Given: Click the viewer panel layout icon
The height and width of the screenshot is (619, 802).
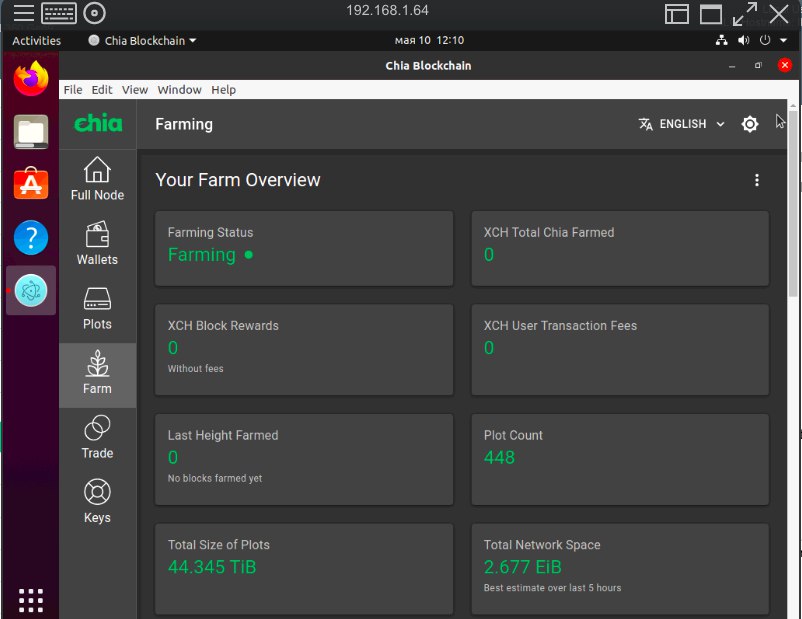Looking at the screenshot, I should tap(677, 14).
